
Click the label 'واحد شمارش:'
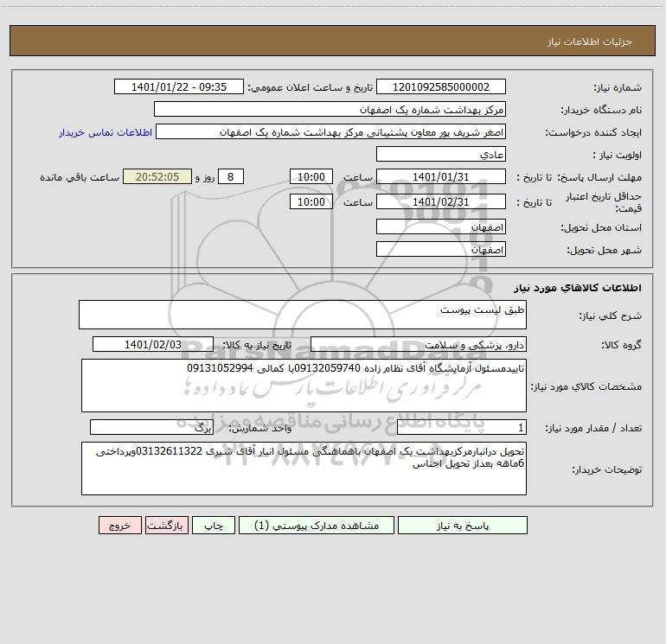click(260, 429)
